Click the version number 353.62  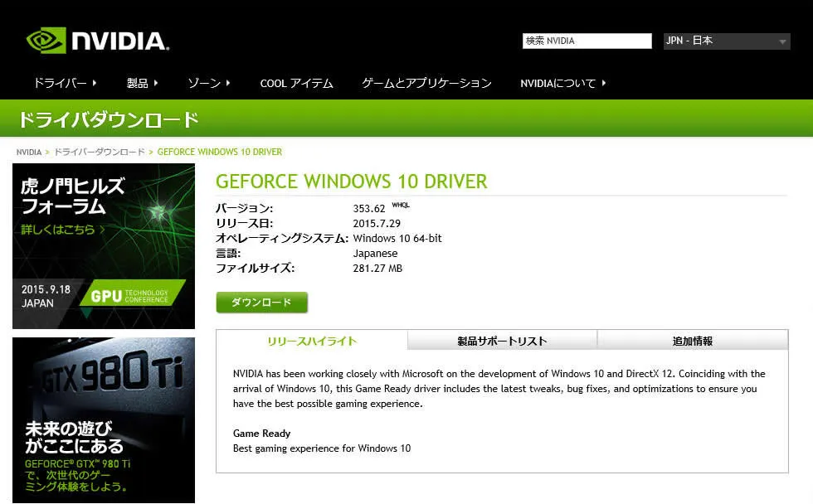tap(368, 208)
